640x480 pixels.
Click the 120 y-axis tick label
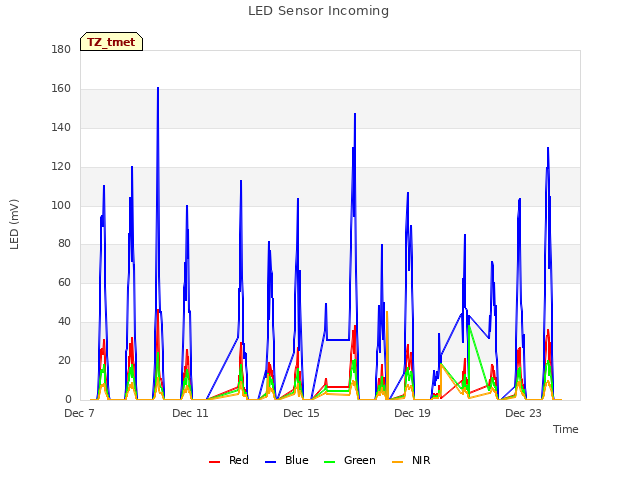61,167
